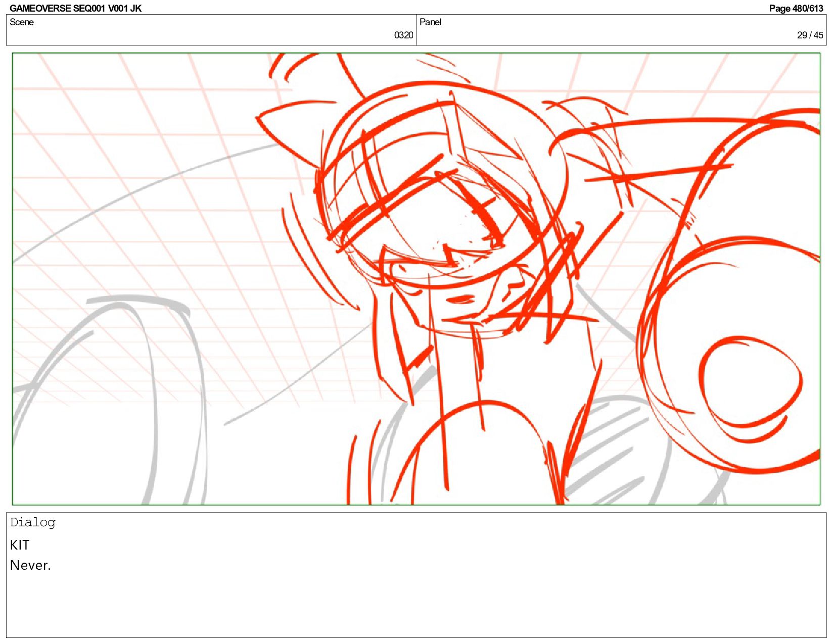
Task: Select the storyboard sketch panel image
Action: point(416,279)
